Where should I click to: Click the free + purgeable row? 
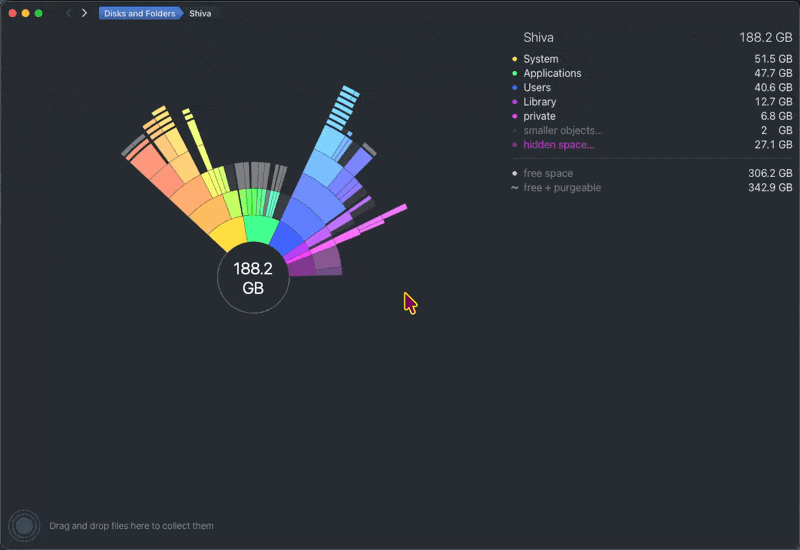(562, 188)
